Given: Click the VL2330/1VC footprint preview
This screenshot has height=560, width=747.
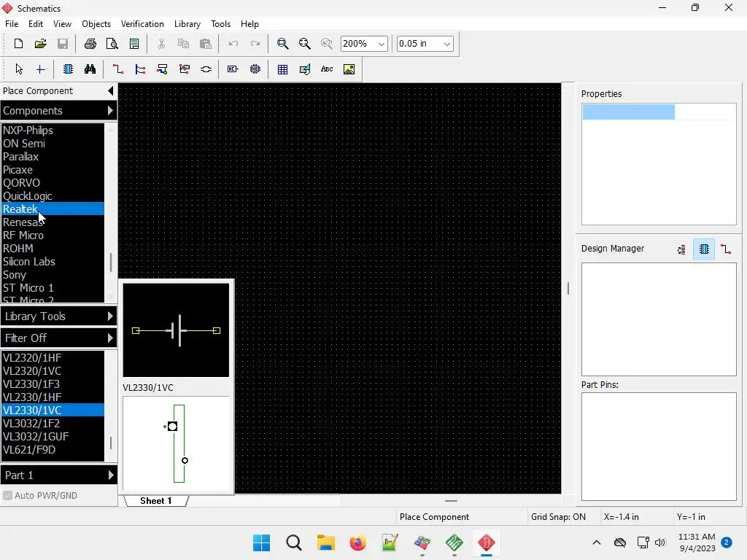Looking at the screenshot, I should point(176,443).
